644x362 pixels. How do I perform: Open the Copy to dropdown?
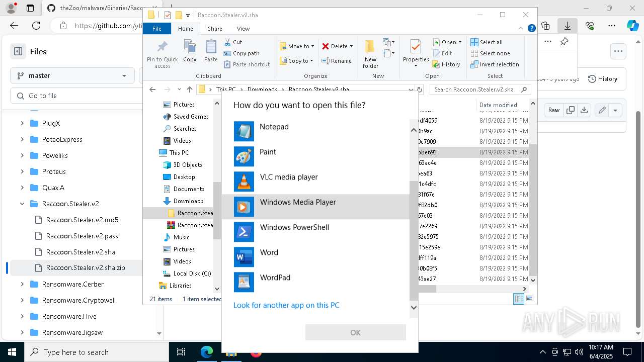(x=296, y=61)
